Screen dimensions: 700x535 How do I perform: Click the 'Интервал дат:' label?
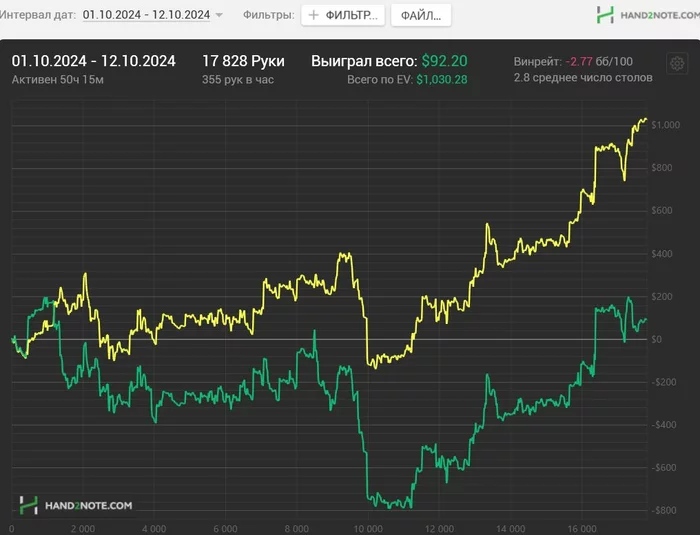[38, 15]
